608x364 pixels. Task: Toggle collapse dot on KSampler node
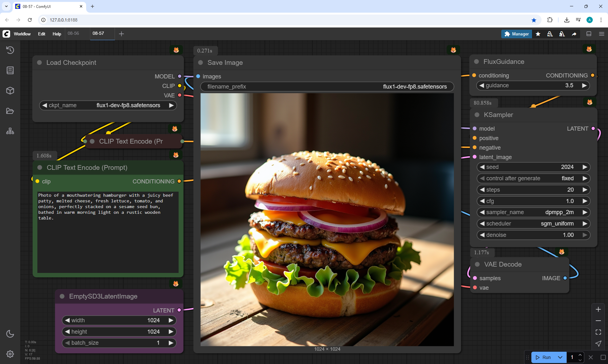[477, 115]
